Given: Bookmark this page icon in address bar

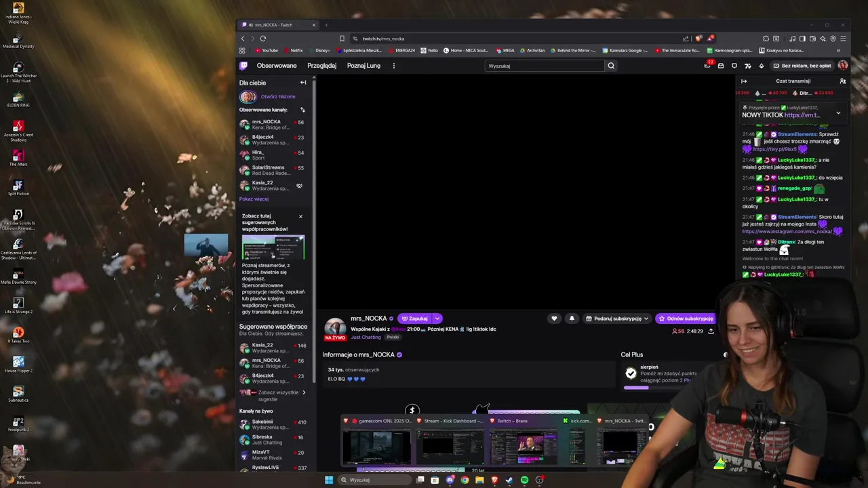Looking at the screenshot, I should pyautogui.click(x=342, y=39).
